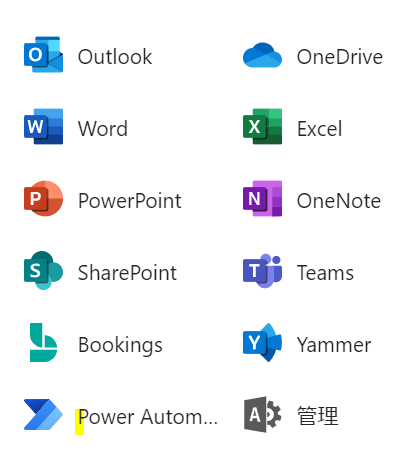Click the Power Automate arrow icon
This screenshot has width=417, height=454.
[x=43, y=414]
